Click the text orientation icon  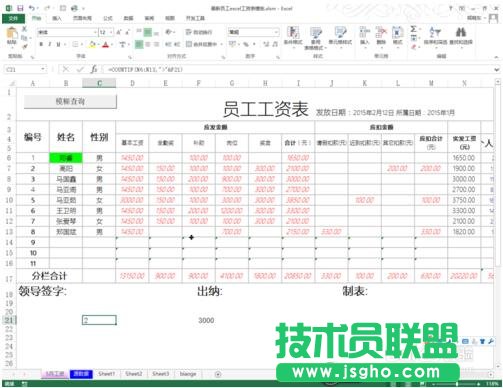[x=169, y=32]
